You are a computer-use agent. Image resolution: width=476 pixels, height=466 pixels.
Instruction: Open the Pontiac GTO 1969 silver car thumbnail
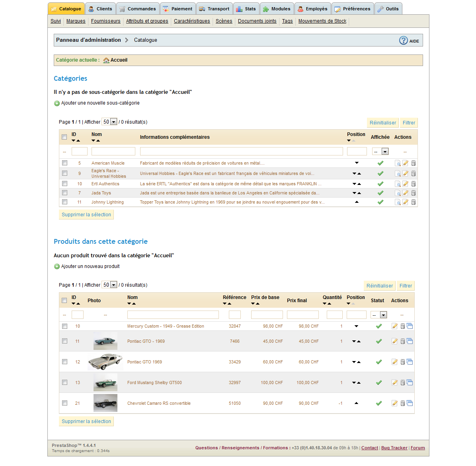point(105,362)
